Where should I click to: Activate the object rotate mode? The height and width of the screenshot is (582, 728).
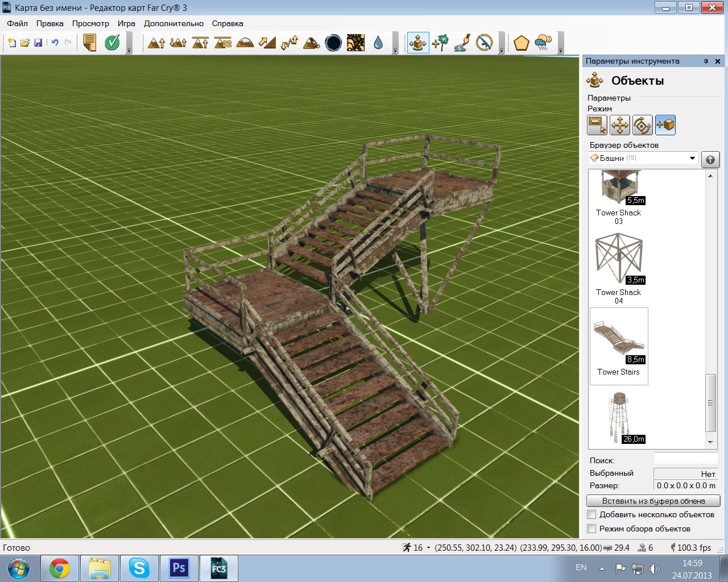click(x=643, y=125)
